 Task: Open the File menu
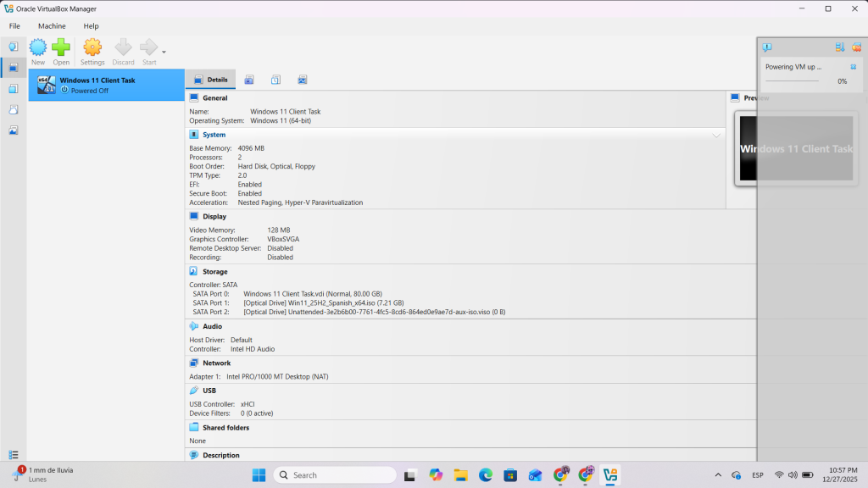coord(14,26)
